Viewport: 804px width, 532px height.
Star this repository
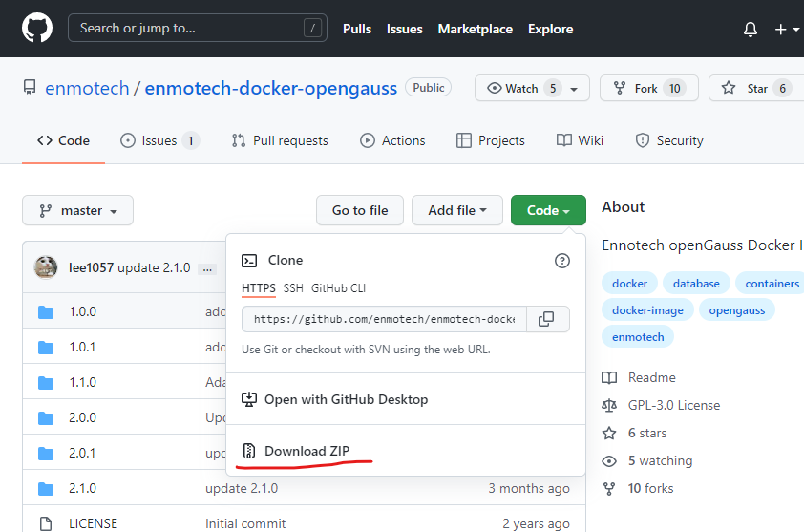point(756,88)
